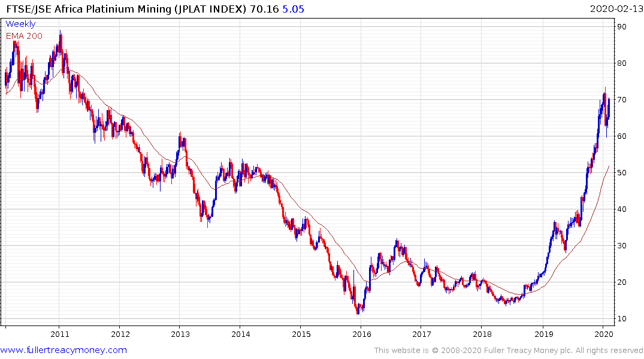Image resolution: width=644 pixels, height=359 pixels.
Task: Click the 80 y-axis label
Action: (x=622, y=63)
